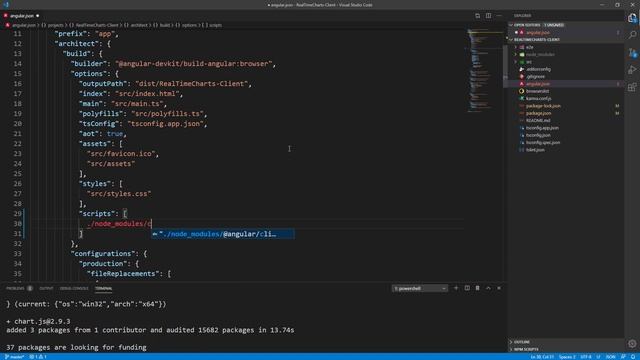This screenshot has width=640, height=360.
Task: Open the Source Control view icon
Action: (632, 53)
